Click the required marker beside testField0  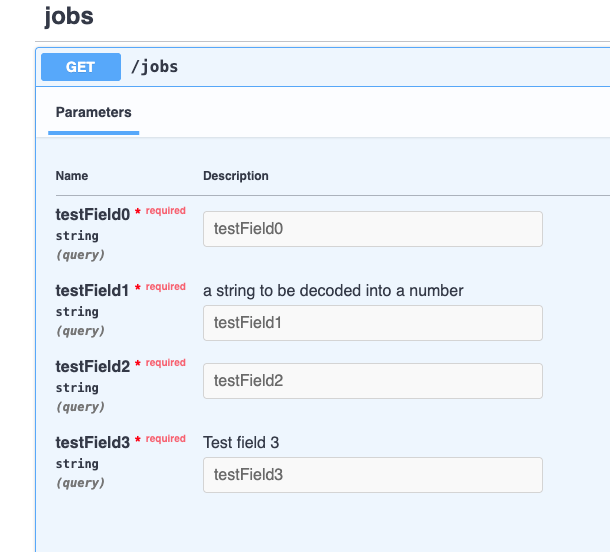pyautogui.click(x=165, y=211)
